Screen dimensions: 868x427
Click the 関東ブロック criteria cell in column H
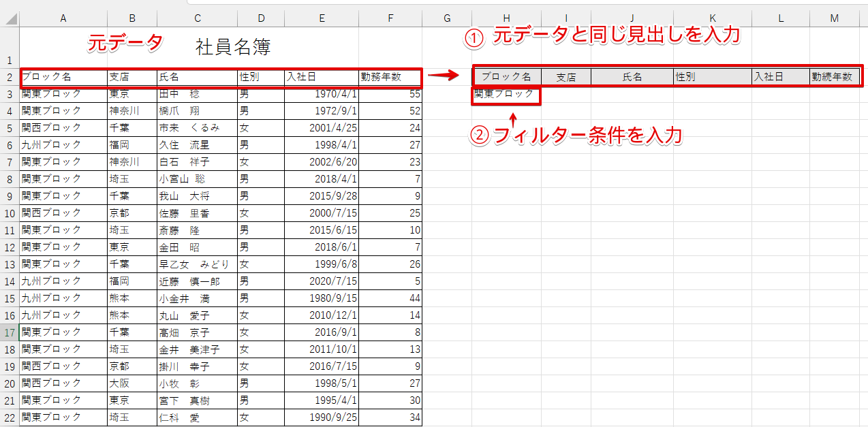coord(506,94)
